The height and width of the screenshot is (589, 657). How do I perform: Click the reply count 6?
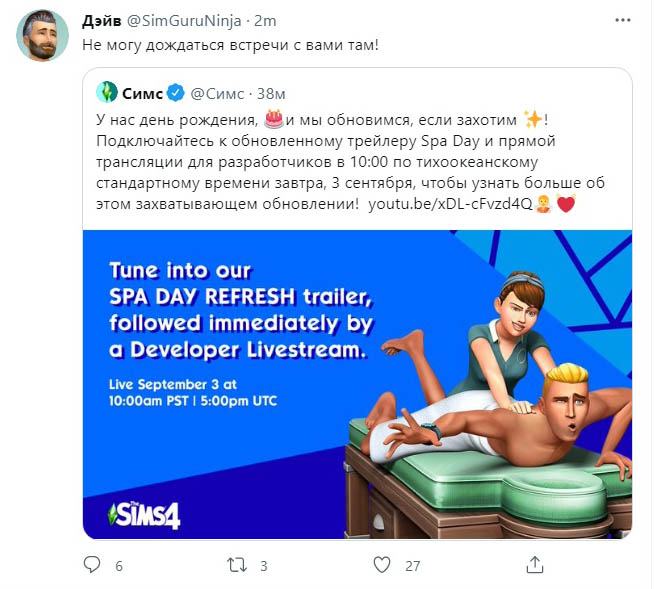click(119, 566)
